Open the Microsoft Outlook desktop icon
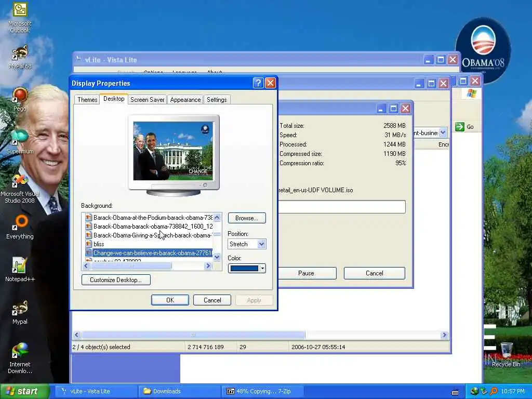Viewport: 532px width, 399px height. (x=20, y=18)
